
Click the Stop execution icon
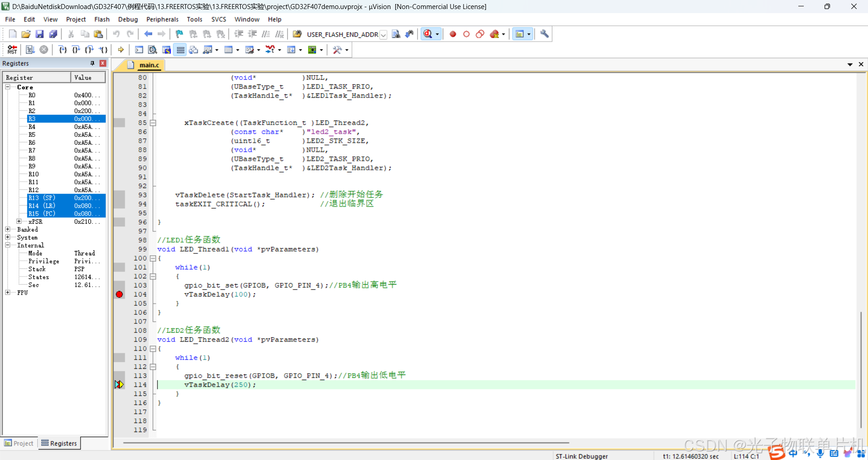click(x=44, y=50)
